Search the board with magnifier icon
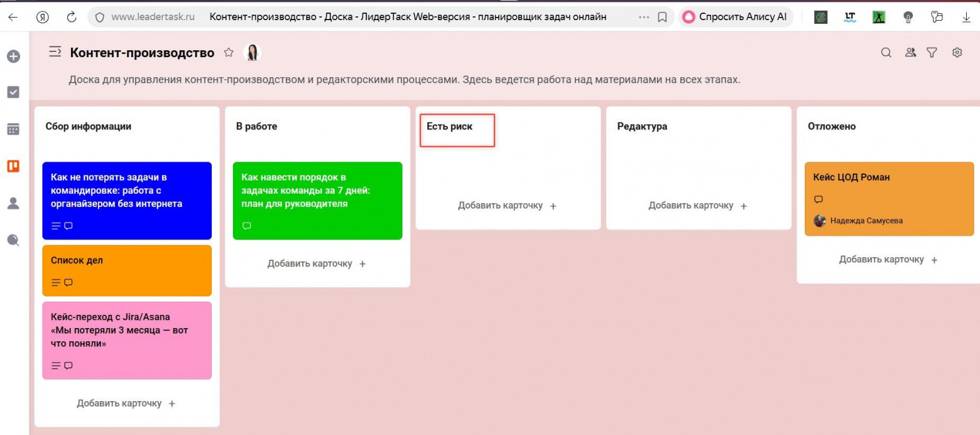The width and height of the screenshot is (980, 435). [886, 53]
